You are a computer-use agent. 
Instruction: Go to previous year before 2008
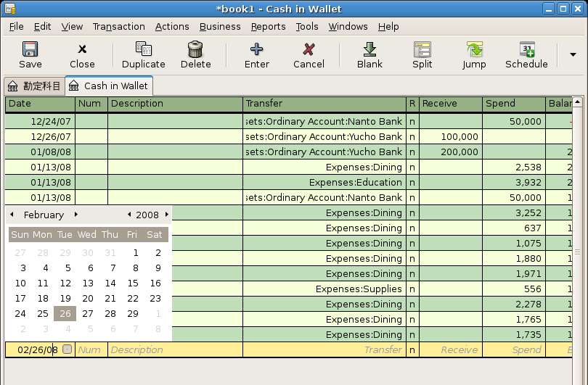(x=129, y=215)
